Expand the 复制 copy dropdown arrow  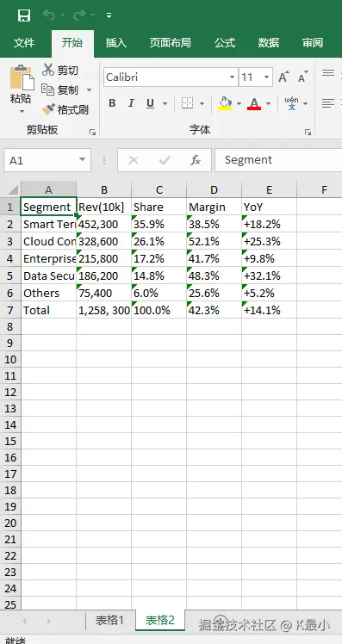tap(89, 90)
